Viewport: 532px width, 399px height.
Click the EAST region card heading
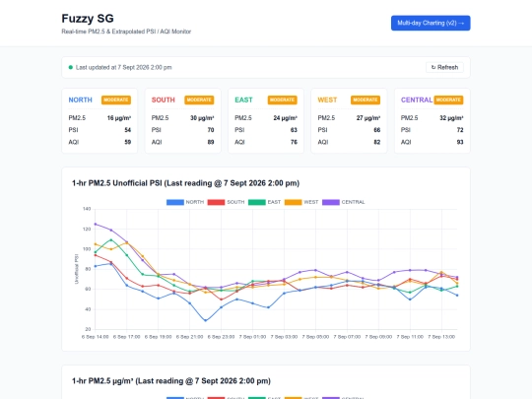point(243,100)
